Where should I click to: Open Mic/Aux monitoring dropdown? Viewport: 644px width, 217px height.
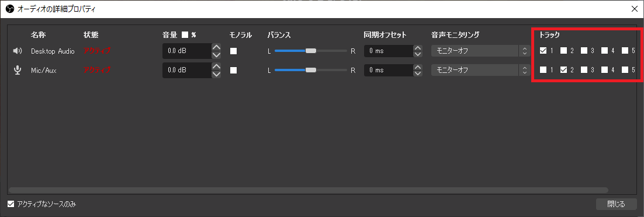(x=480, y=70)
